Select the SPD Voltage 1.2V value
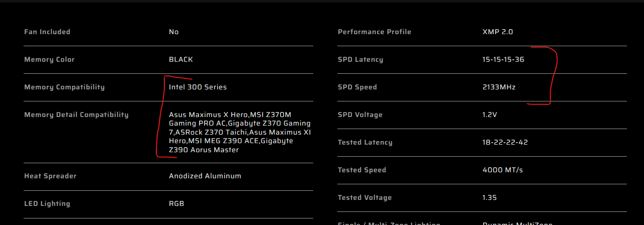Screen dimensions: 644x225 click(x=490, y=115)
